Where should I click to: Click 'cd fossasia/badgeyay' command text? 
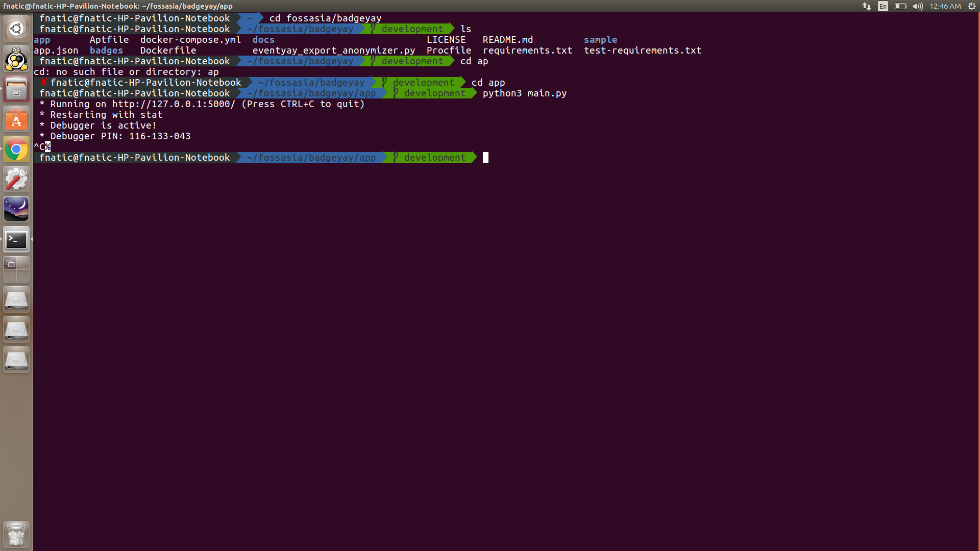[325, 18]
